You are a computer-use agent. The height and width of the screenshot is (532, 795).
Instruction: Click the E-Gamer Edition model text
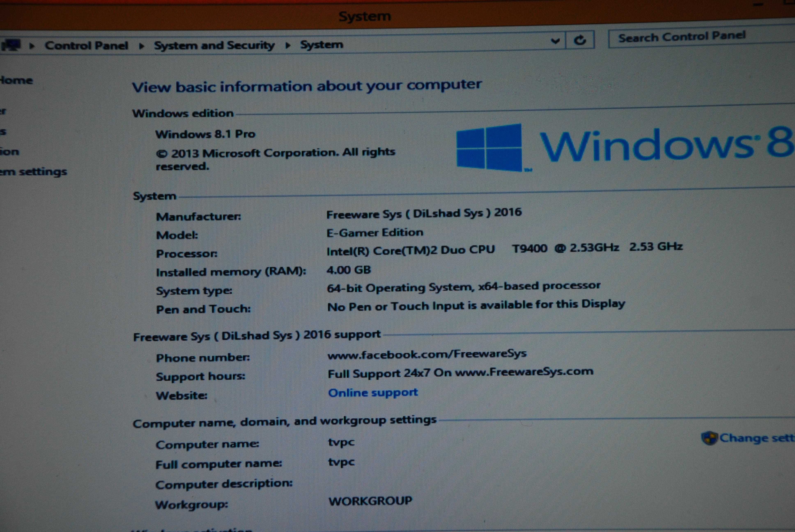(375, 233)
